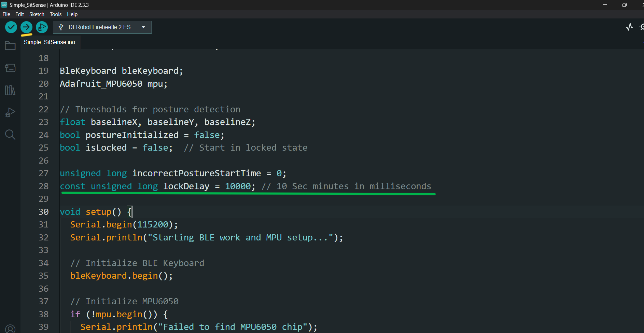Viewport: 644px width, 333px height.
Task: Open the File menu
Action: click(x=6, y=14)
